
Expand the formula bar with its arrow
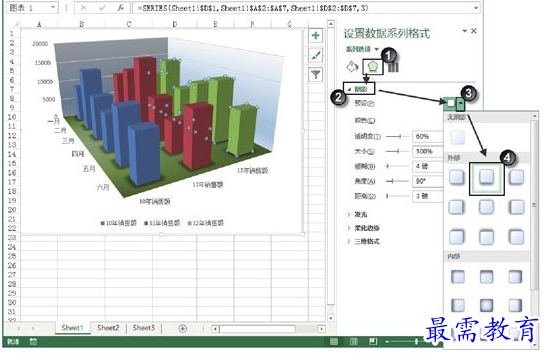click(x=476, y=8)
